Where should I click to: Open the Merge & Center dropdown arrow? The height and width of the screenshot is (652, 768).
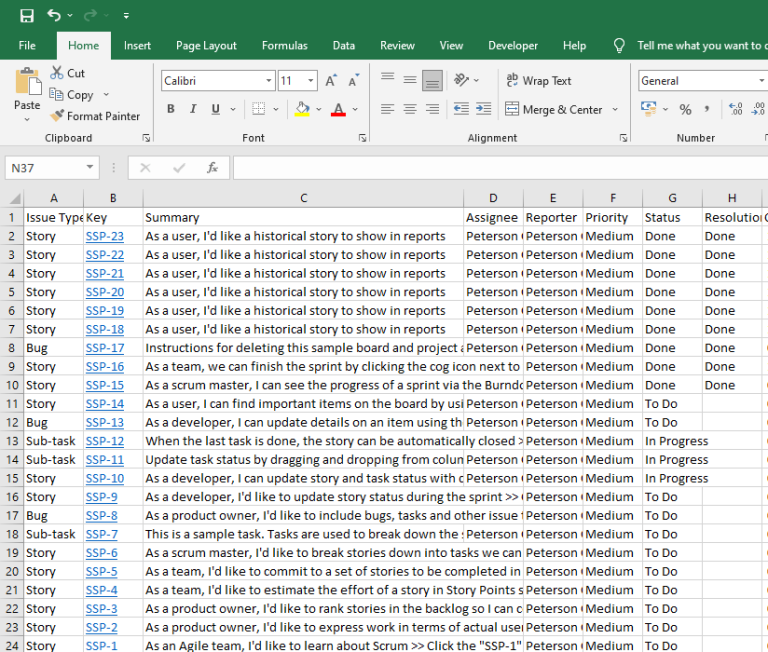pos(615,110)
